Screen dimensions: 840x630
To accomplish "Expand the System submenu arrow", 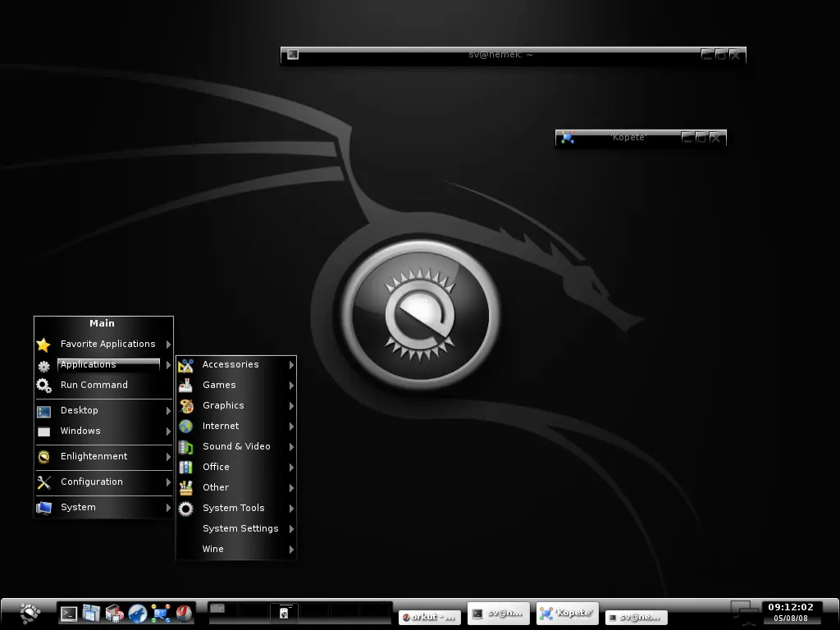I will pos(168,508).
